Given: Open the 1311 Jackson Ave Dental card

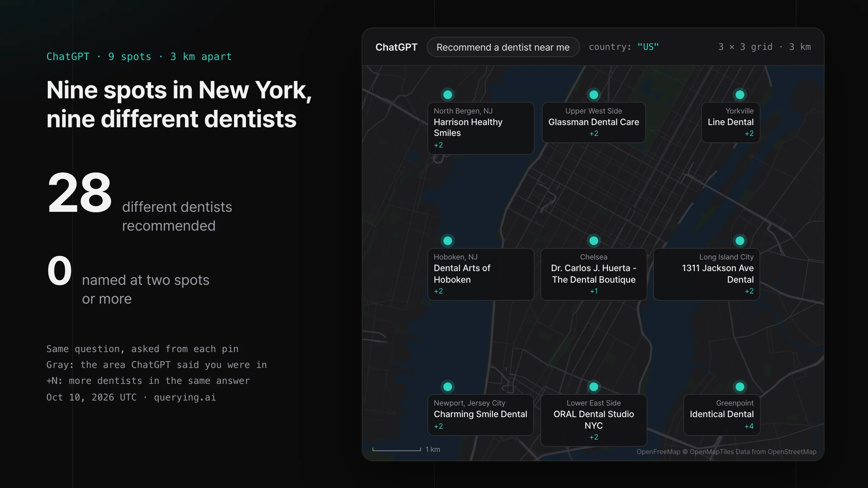Looking at the screenshot, I should click(707, 274).
